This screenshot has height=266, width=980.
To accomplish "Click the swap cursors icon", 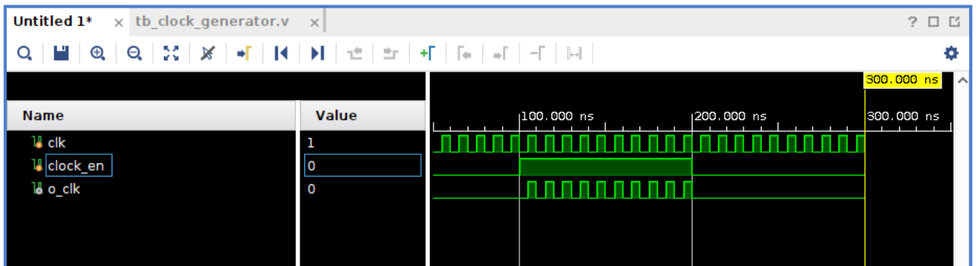I will (574, 53).
